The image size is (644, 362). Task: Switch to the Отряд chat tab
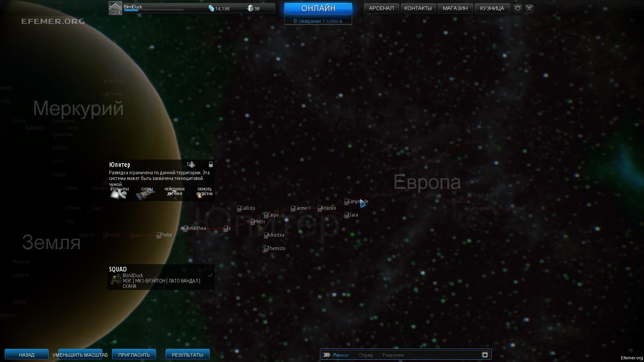click(x=366, y=355)
